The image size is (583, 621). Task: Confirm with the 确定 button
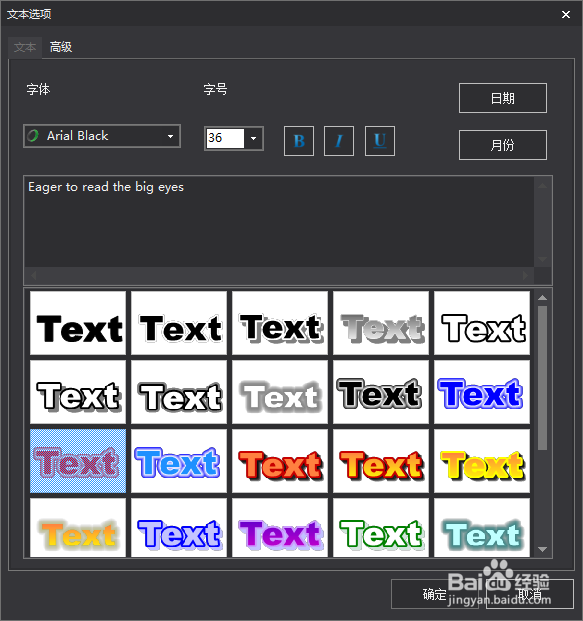tap(435, 594)
